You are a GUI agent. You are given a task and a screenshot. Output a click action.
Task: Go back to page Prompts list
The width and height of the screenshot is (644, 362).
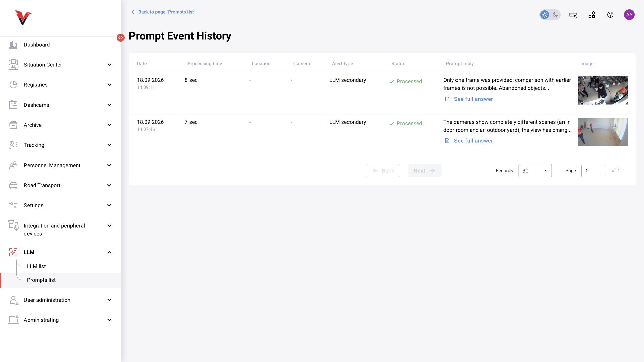(163, 12)
